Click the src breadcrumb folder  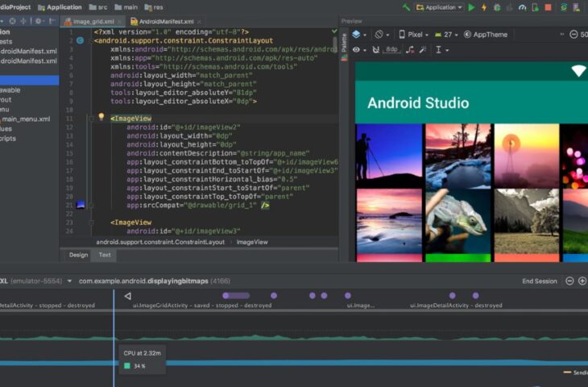(98, 7)
